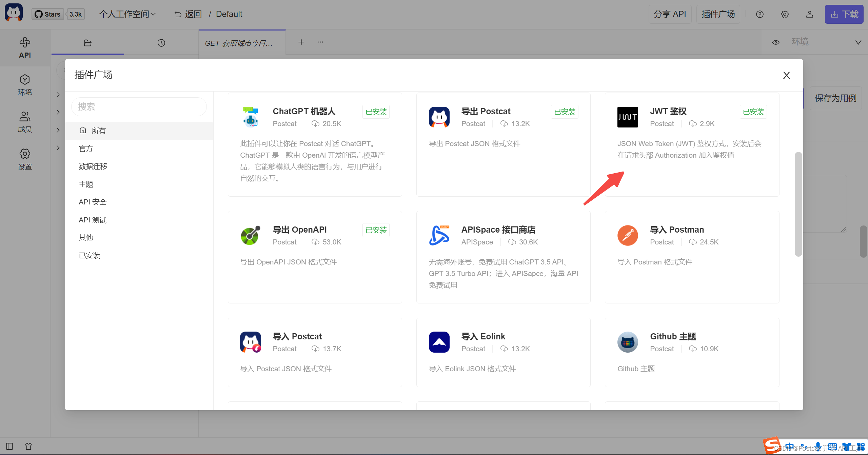Open 插件广场 from the top bar
Screen dimensions: 868x455
(718, 14)
